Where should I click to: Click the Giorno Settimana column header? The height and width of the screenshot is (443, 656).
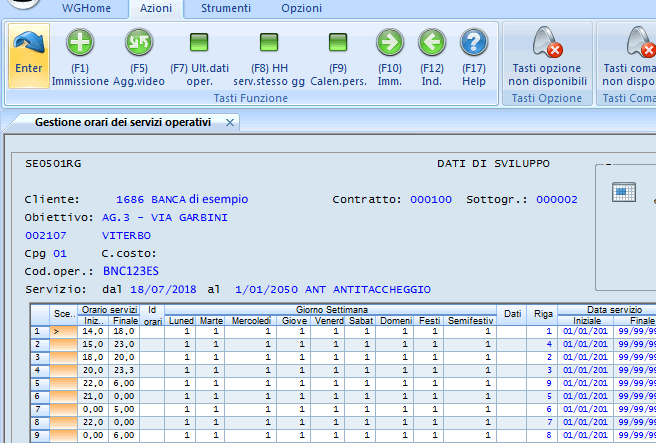(x=330, y=310)
